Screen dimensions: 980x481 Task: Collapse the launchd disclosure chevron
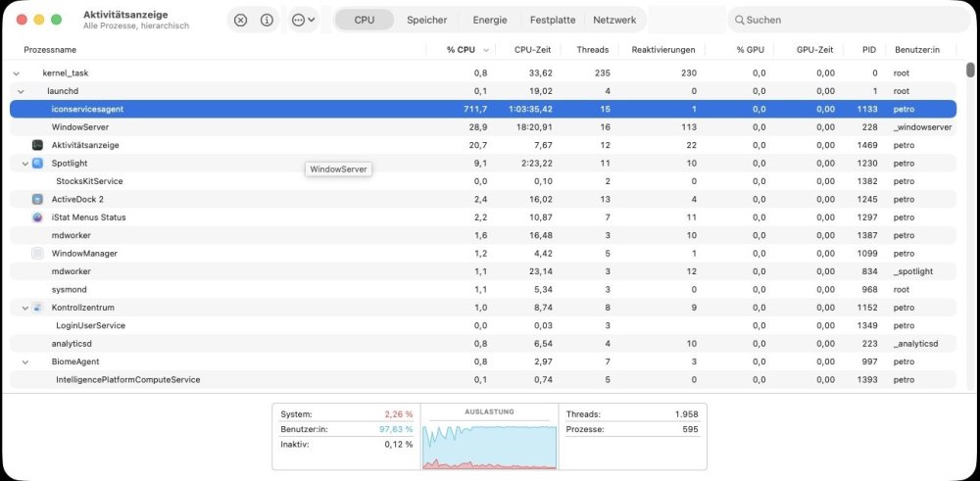coord(22,91)
